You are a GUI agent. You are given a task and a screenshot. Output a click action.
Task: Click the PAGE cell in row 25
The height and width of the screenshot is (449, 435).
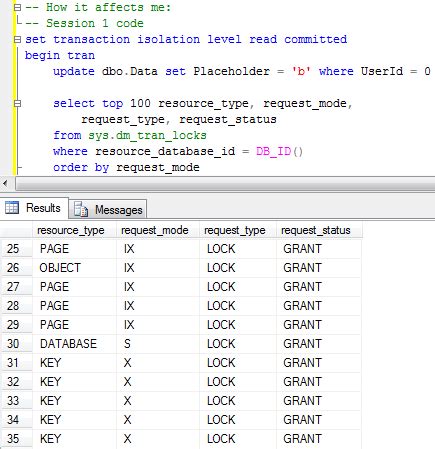pyautogui.click(x=74, y=249)
